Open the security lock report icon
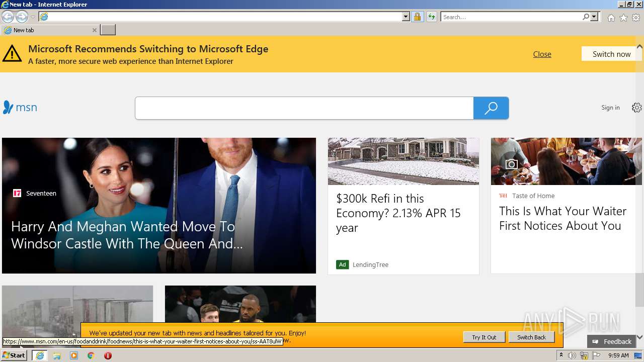 tap(417, 17)
